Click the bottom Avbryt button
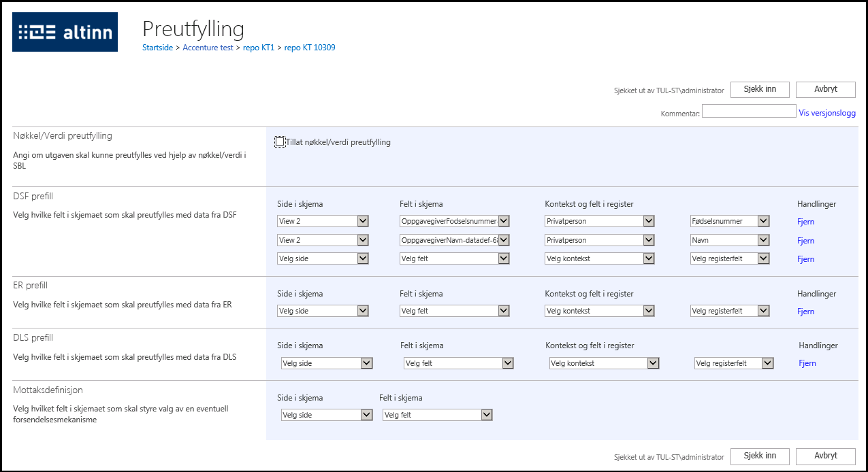Viewport: 868px width, 472px height. pyautogui.click(x=825, y=456)
